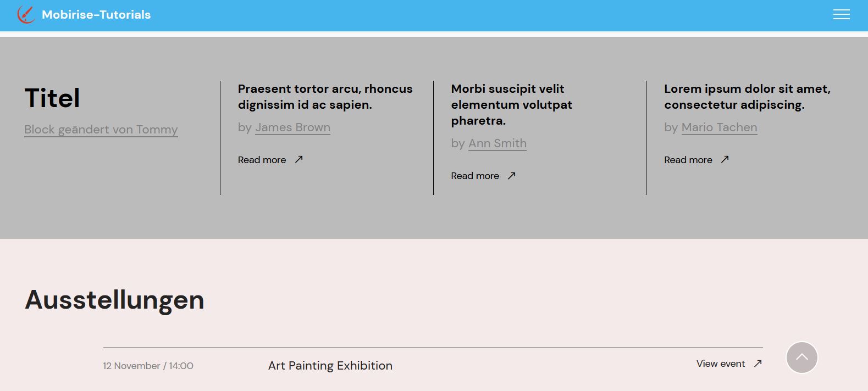Click the Ausstellungen section heading
Screen dimensions: 868x391
pos(114,300)
